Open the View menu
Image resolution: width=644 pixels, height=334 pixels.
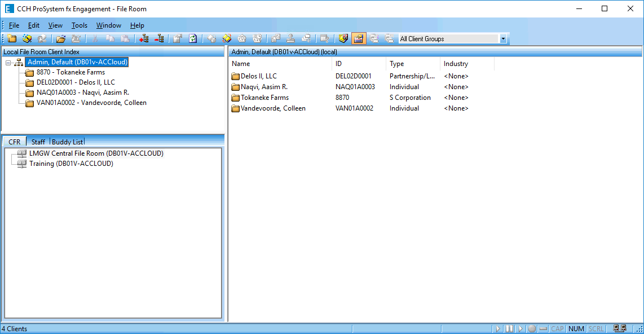pyautogui.click(x=55, y=25)
